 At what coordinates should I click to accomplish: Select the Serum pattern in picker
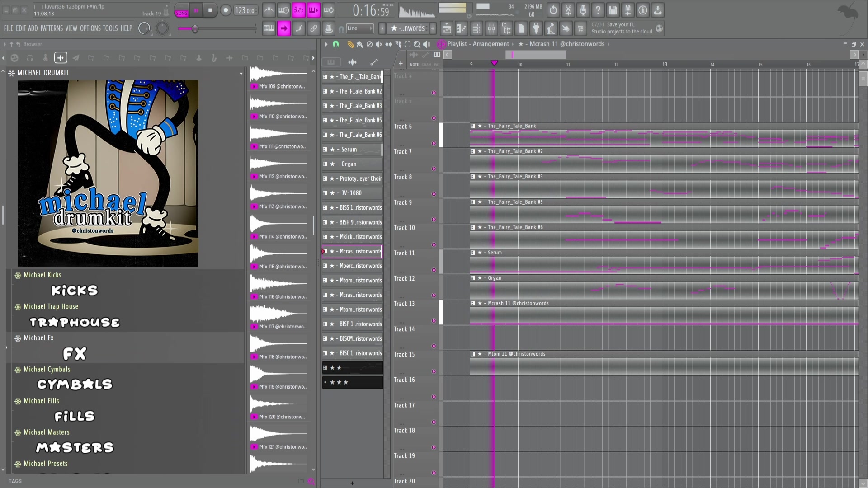pos(353,150)
